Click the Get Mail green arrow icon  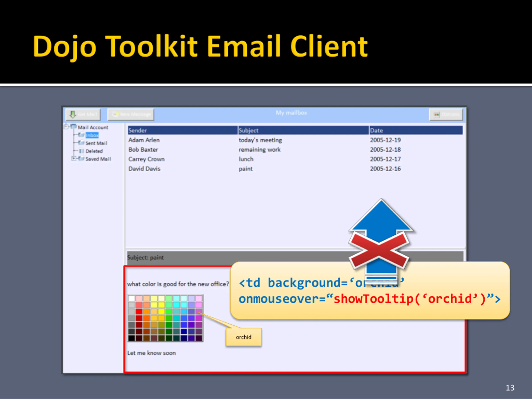pyautogui.click(x=73, y=115)
